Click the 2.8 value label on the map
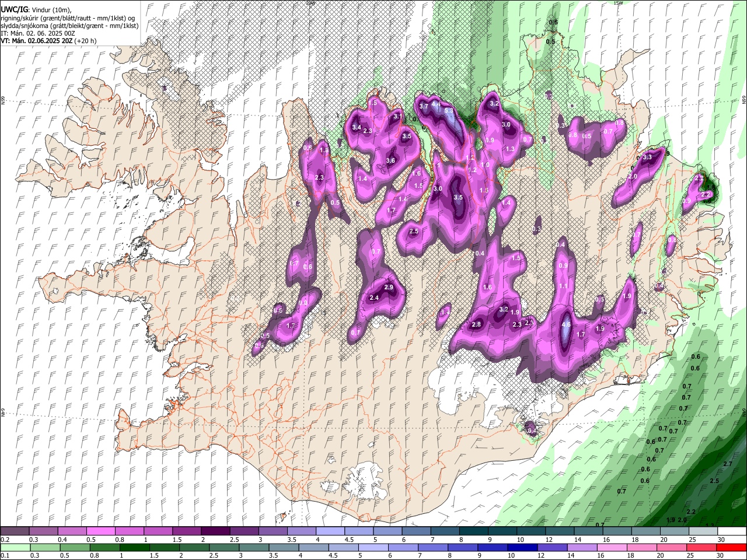Image resolution: width=747 pixels, height=560 pixels. coord(476,324)
